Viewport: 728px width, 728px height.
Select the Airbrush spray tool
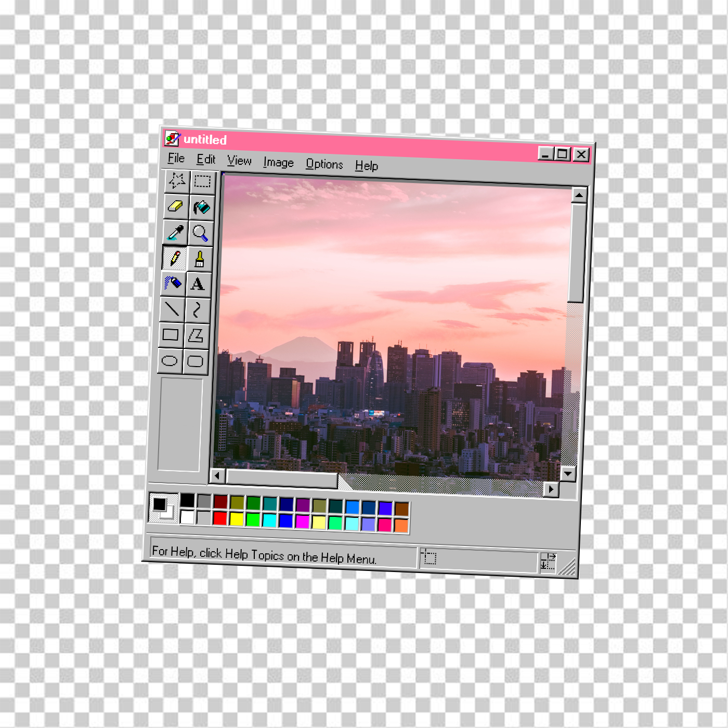(x=173, y=283)
